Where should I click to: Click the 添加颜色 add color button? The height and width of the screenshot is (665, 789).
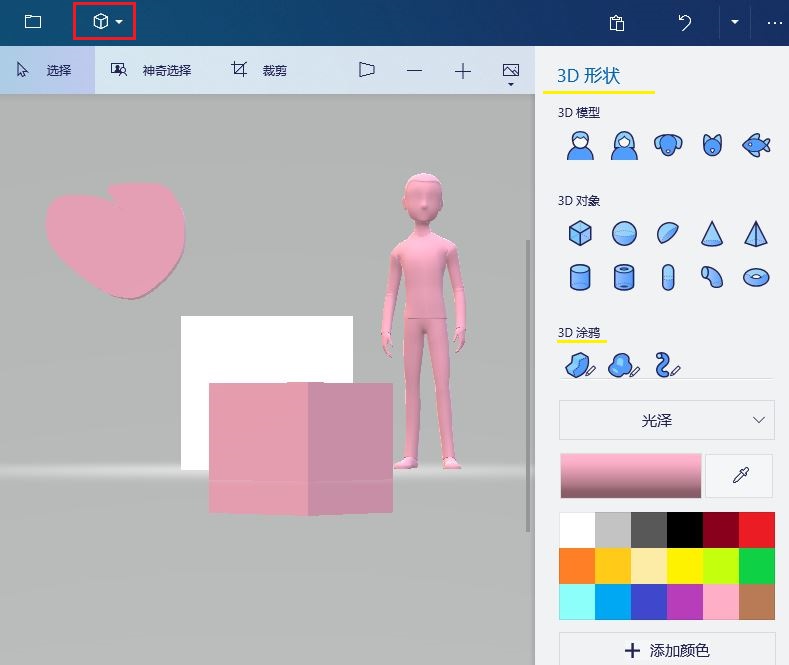coord(667,650)
